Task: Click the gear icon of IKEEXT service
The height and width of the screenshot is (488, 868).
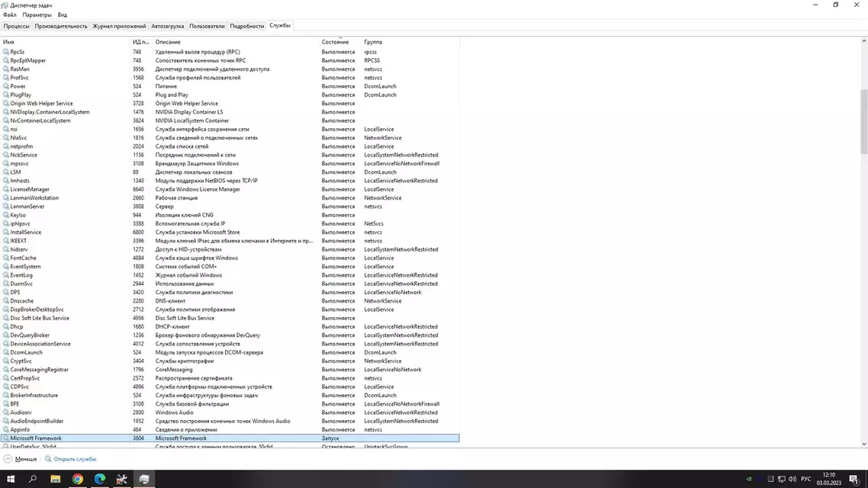Action: [x=6, y=241]
